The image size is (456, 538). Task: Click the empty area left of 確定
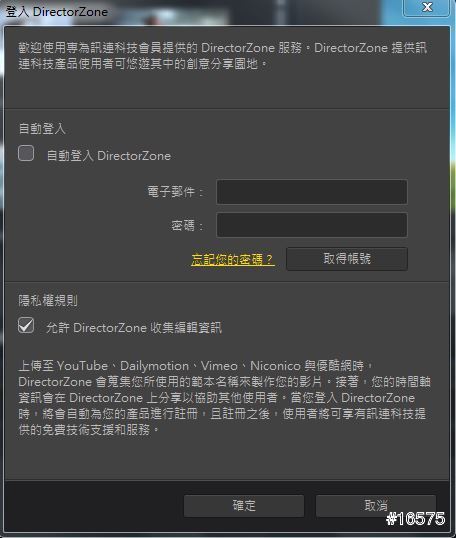[x=94, y=506]
